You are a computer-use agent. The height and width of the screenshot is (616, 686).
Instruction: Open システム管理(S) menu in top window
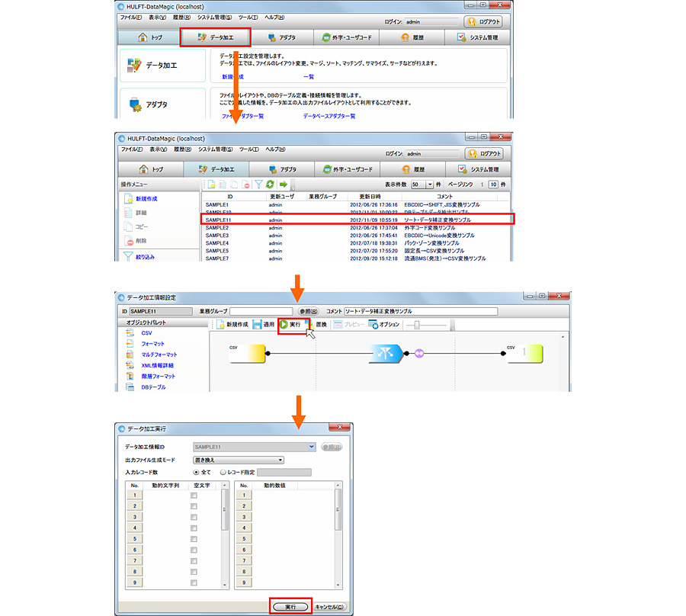pyautogui.click(x=215, y=18)
